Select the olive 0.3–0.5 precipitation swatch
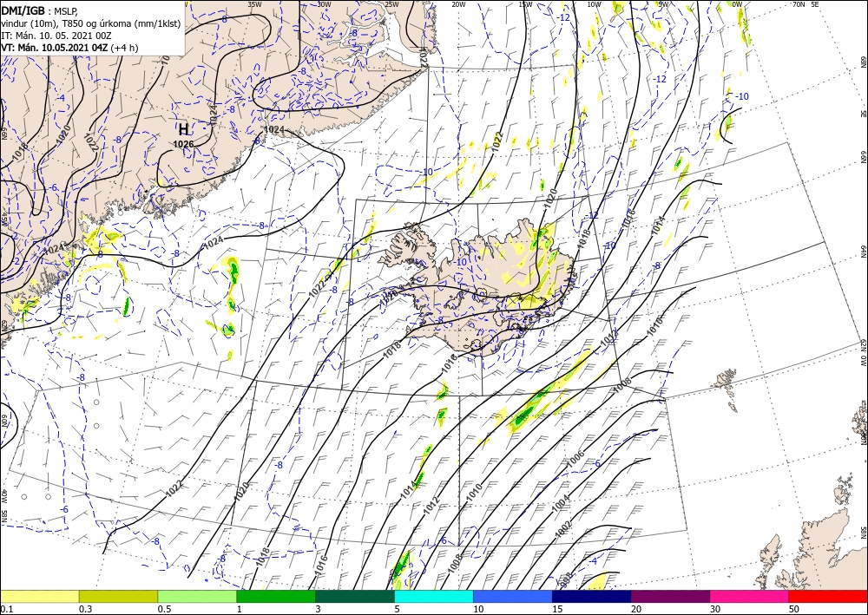This screenshot has width=868, height=615. [118, 596]
